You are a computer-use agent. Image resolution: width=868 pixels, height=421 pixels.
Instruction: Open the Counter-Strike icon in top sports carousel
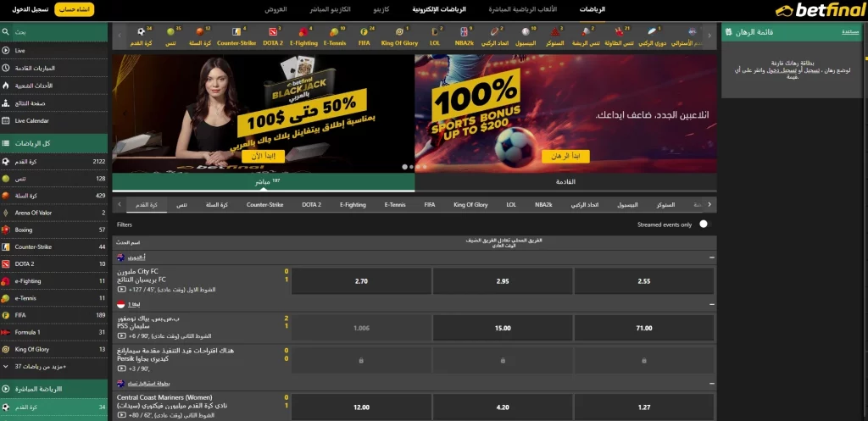pos(236,32)
